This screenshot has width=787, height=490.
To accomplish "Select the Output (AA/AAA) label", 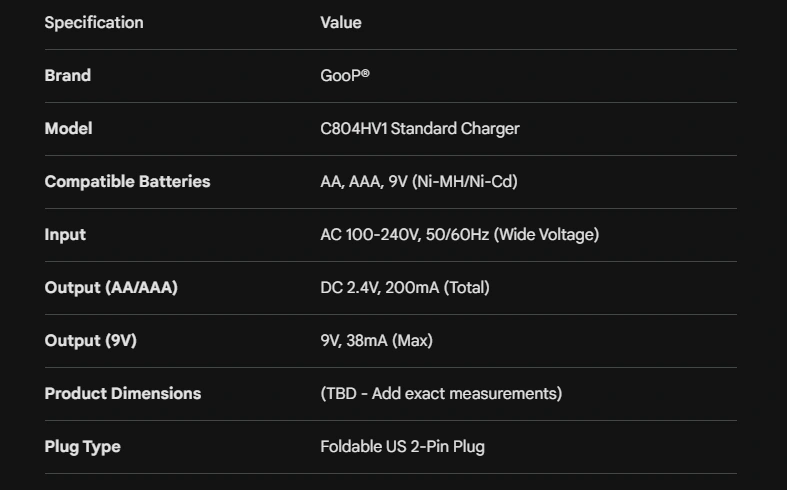I will [112, 287].
